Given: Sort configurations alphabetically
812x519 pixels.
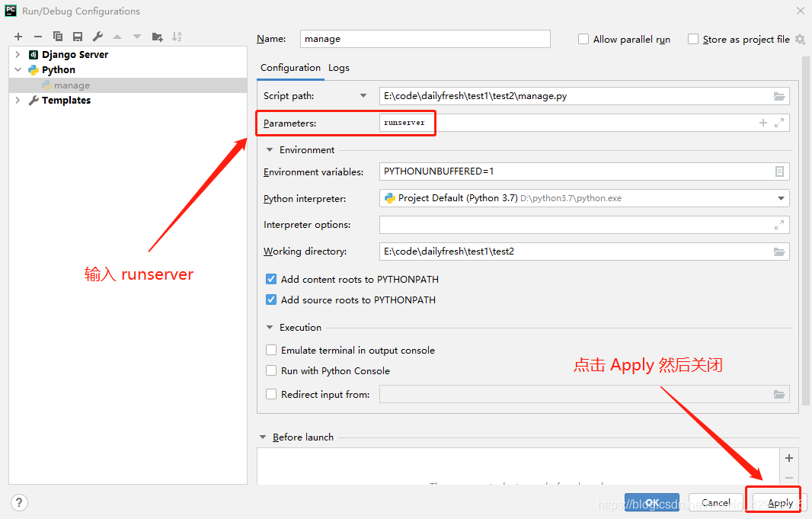Looking at the screenshot, I should (x=176, y=36).
